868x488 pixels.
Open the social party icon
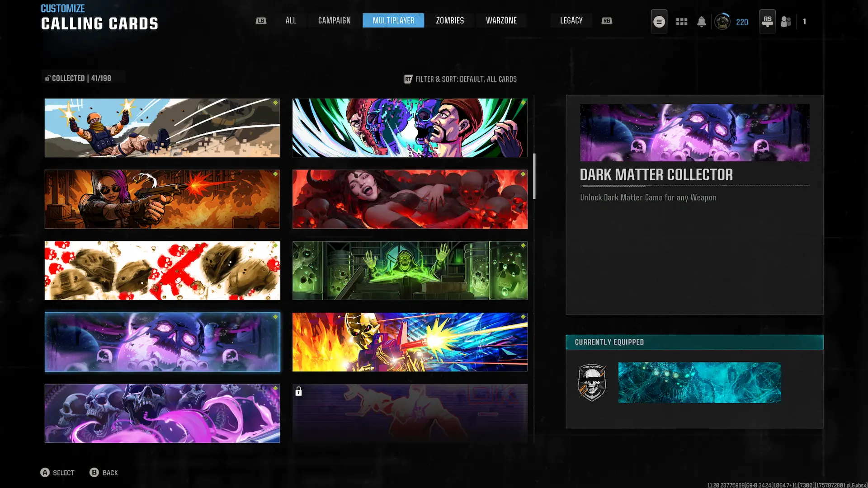786,22
